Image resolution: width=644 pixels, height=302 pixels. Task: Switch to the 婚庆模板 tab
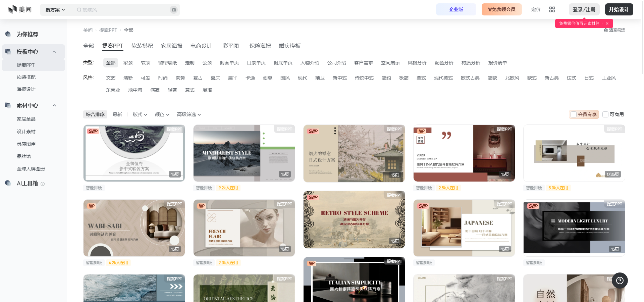point(290,46)
